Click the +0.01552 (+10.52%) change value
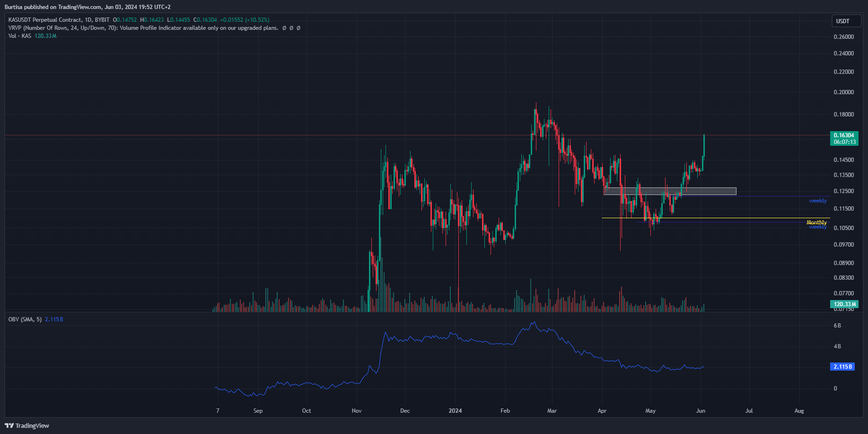The height and width of the screenshot is (434, 868). click(245, 20)
